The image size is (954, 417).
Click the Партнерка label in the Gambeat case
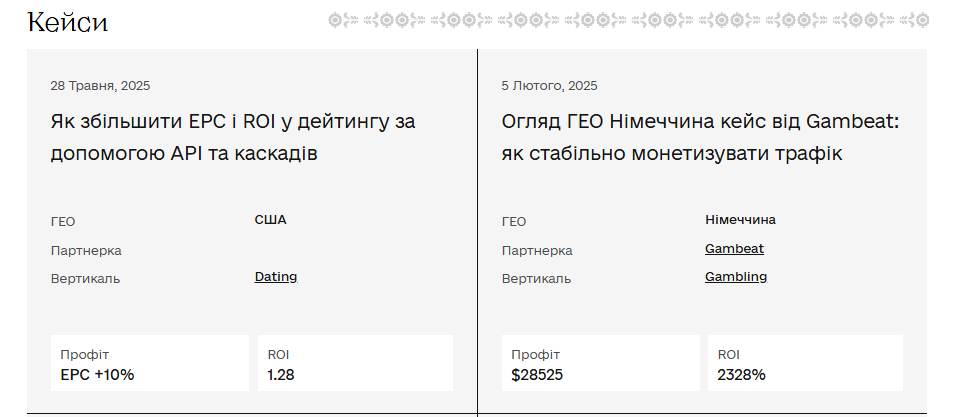(x=537, y=251)
